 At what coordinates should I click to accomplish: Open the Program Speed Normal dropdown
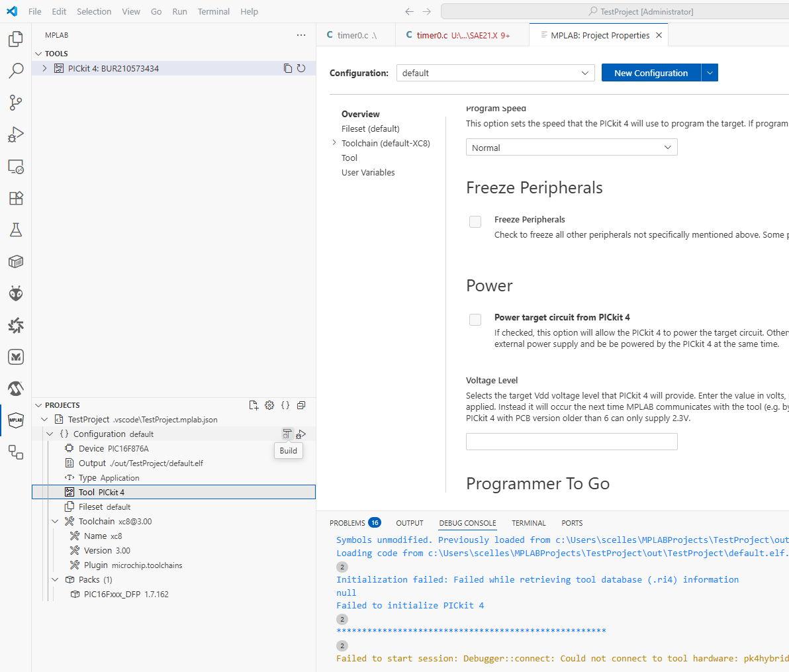(x=571, y=148)
